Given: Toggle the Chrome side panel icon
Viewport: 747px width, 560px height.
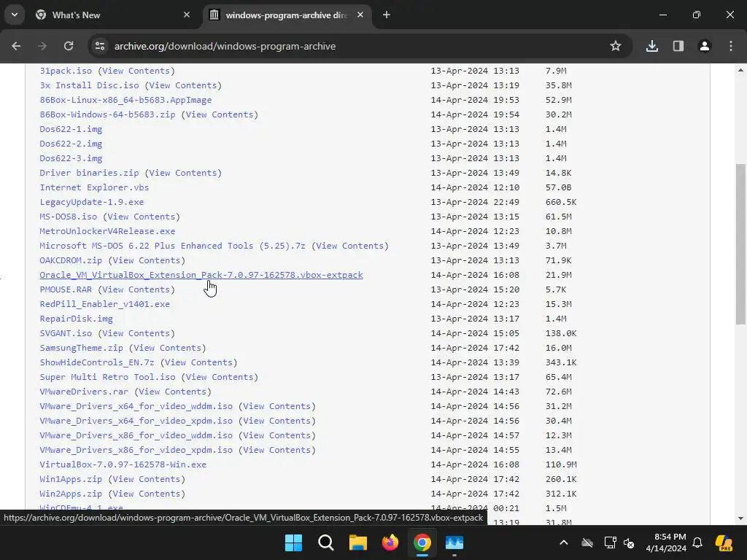Looking at the screenshot, I should tap(678, 46).
